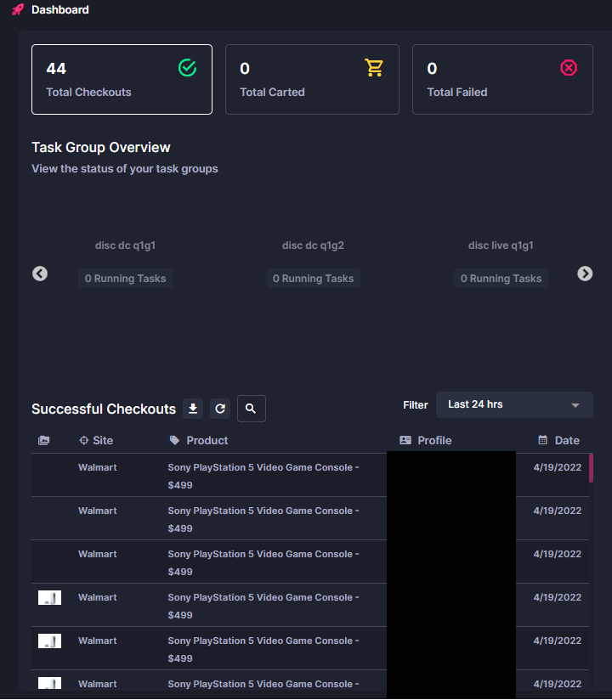Sort by the Product column header
This screenshot has height=700, width=612.
pyautogui.click(x=199, y=441)
